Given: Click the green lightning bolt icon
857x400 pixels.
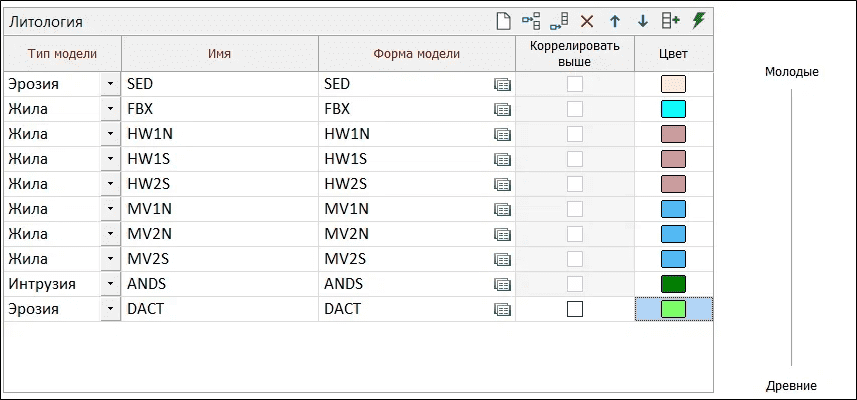Looking at the screenshot, I should [698, 21].
